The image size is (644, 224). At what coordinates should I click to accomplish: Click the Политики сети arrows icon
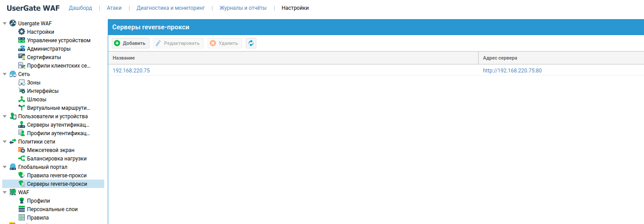tap(12, 142)
